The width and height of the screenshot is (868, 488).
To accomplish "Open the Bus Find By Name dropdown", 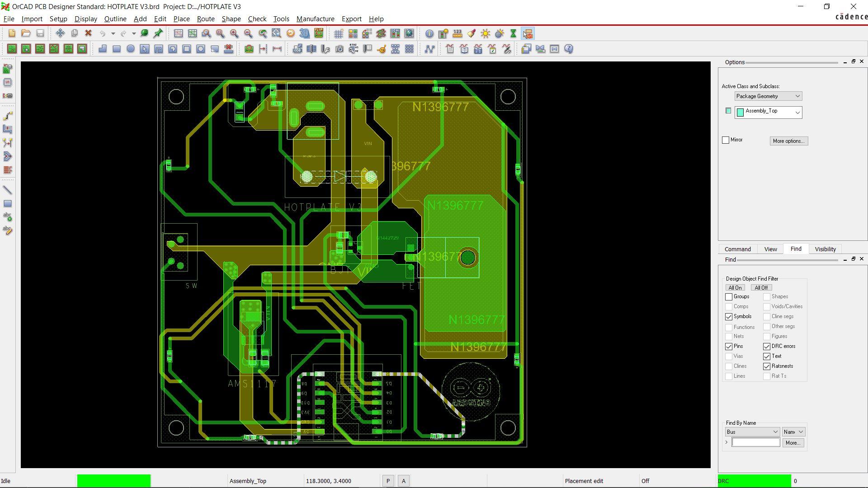I will click(752, 432).
